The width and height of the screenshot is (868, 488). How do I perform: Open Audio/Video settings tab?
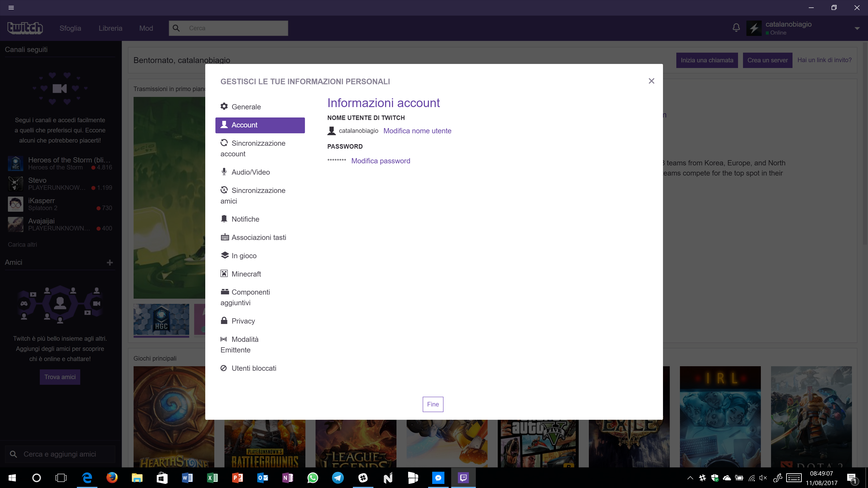pos(260,172)
